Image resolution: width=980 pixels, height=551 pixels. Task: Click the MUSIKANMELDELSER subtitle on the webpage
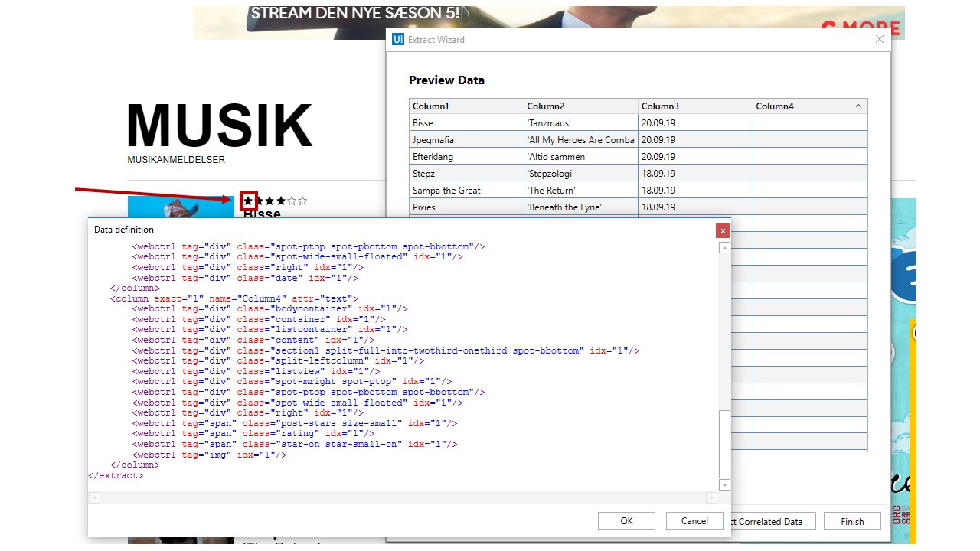click(176, 160)
